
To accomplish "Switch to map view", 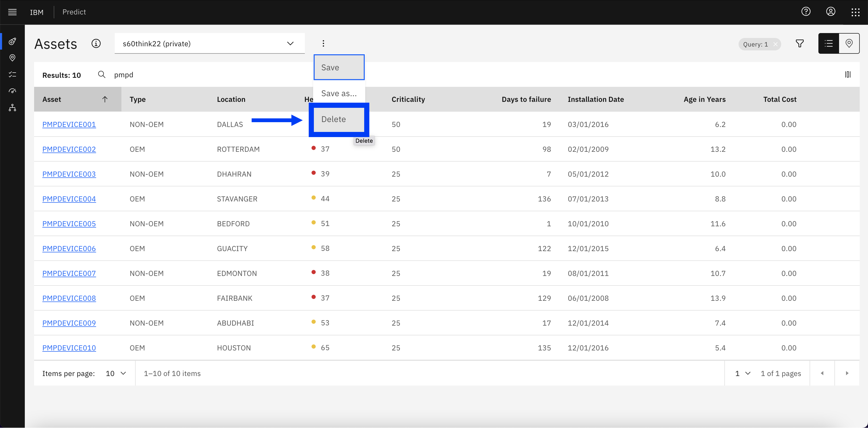I will coord(849,44).
